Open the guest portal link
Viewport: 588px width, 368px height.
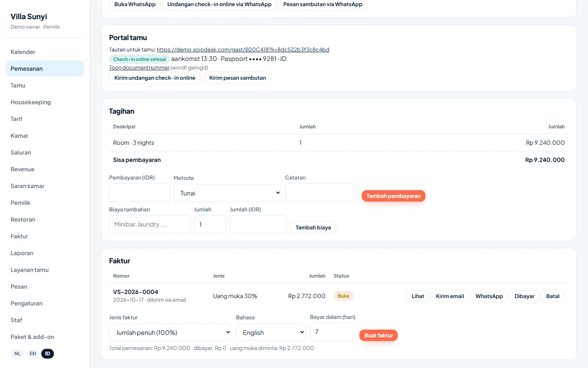click(x=243, y=49)
